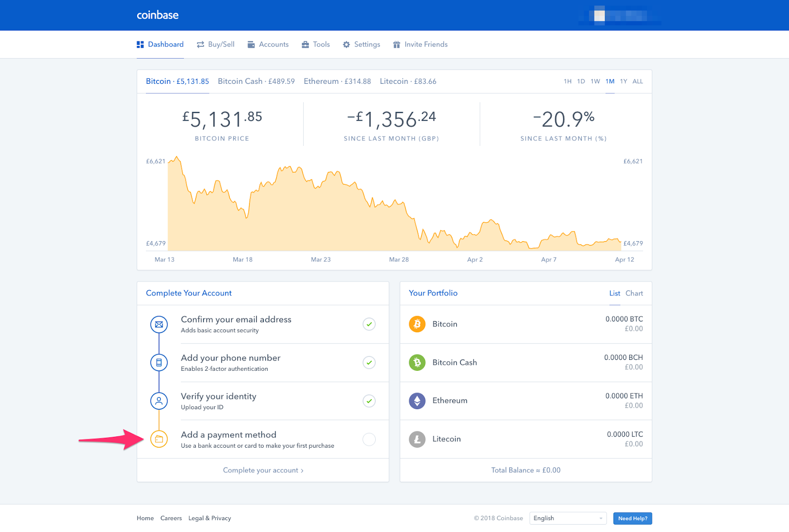Open the English language dropdown

[x=568, y=518]
